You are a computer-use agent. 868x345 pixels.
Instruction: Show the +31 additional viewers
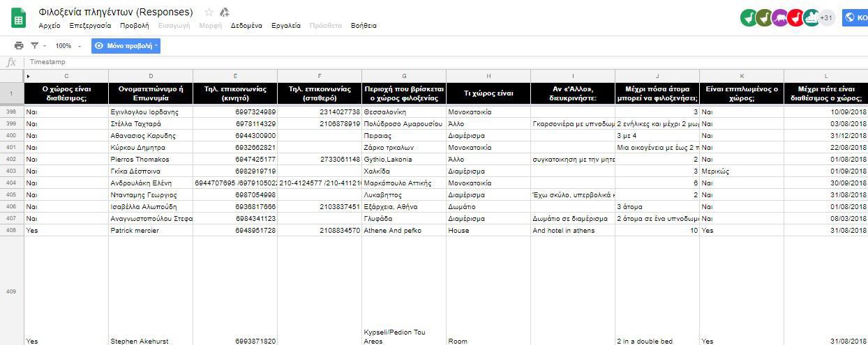point(827,17)
